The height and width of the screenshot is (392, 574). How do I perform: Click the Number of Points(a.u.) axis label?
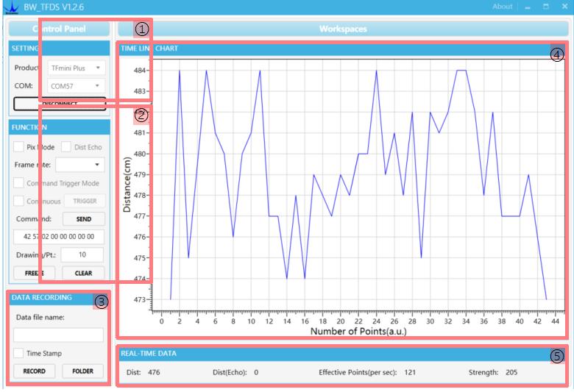pyautogui.click(x=358, y=331)
